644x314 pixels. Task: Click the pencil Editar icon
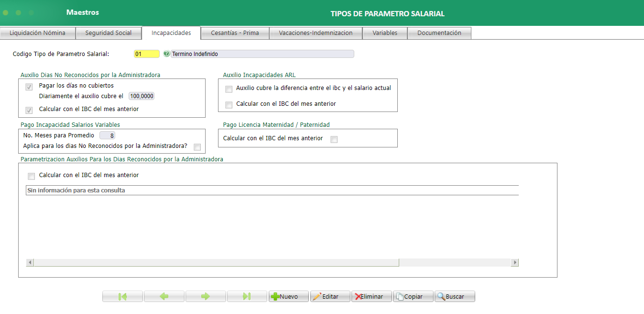pos(317,296)
